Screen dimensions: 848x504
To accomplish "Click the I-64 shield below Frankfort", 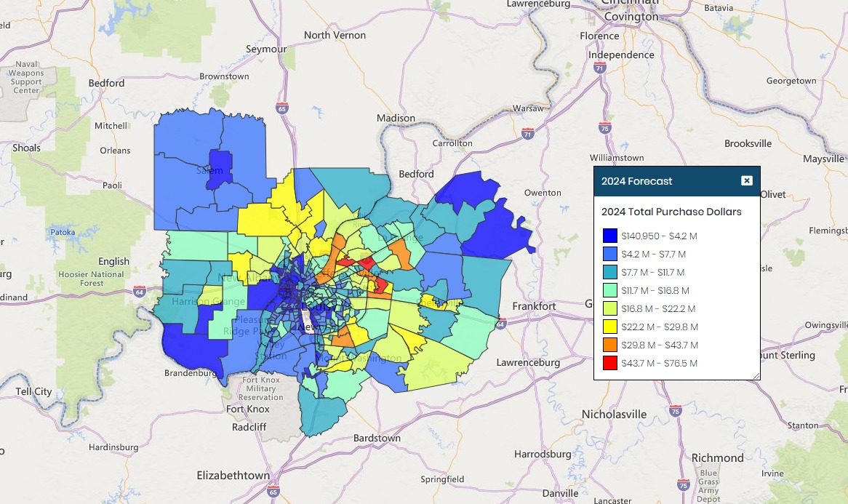I will (501, 324).
